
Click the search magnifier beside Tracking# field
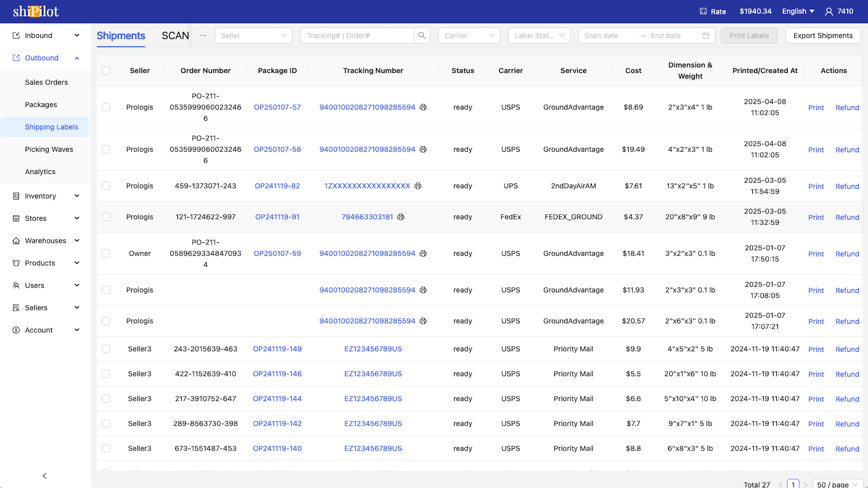422,35
